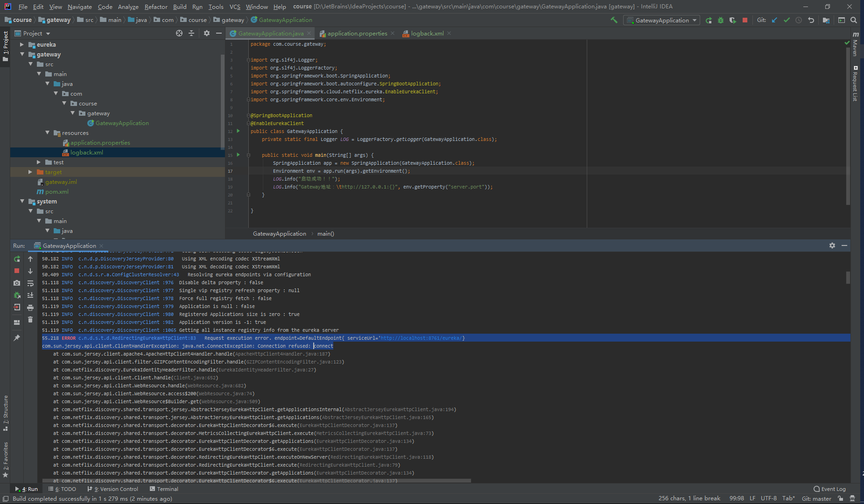This screenshot has height=504, width=864.
Task: Open the ApacheHttpClient4Handler.java:187 stack trace link
Action: 282,354
